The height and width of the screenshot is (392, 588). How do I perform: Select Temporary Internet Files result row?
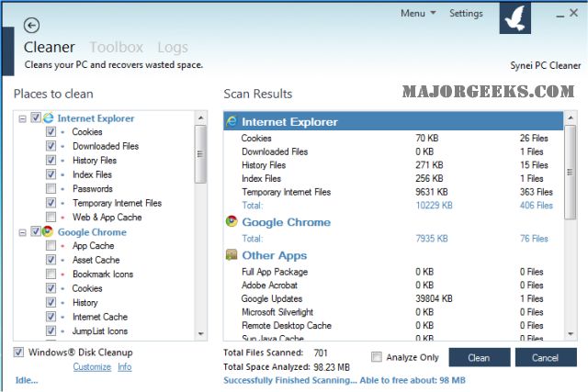pos(393,192)
